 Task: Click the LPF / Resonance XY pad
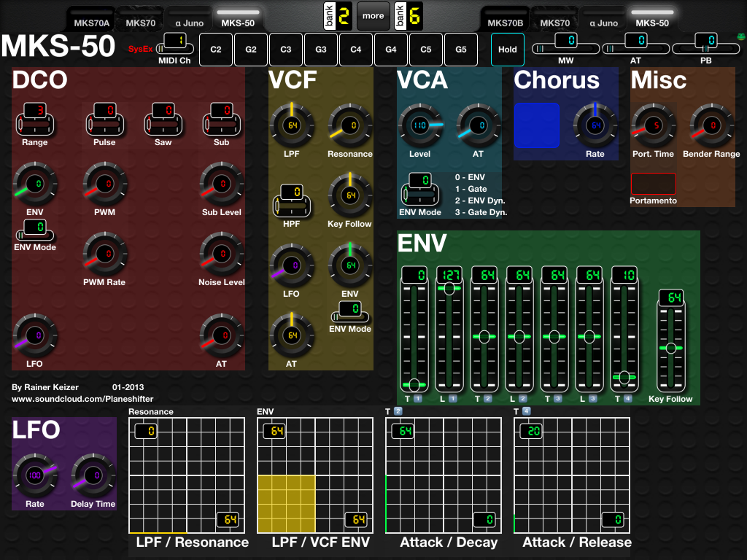click(x=187, y=475)
